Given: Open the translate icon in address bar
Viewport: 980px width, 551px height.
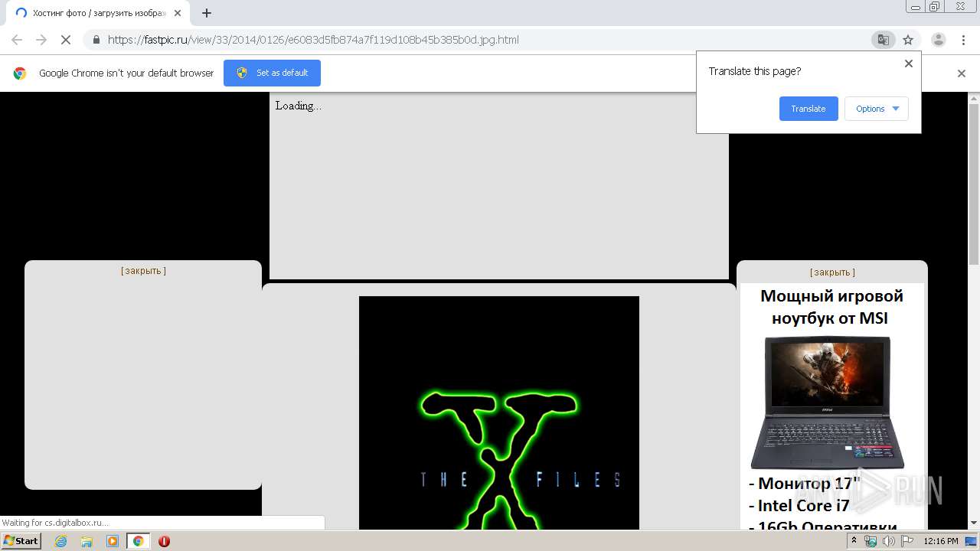Looking at the screenshot, I should [x=883, y=40].
